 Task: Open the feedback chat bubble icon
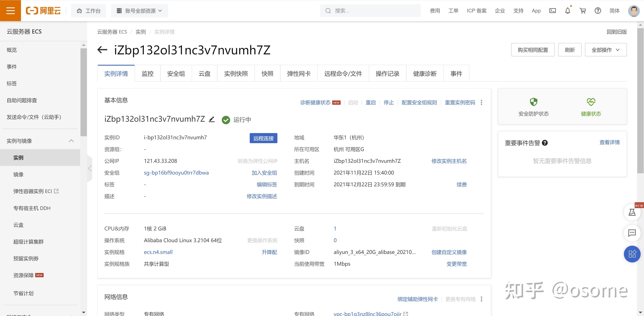tap(632, 233)
